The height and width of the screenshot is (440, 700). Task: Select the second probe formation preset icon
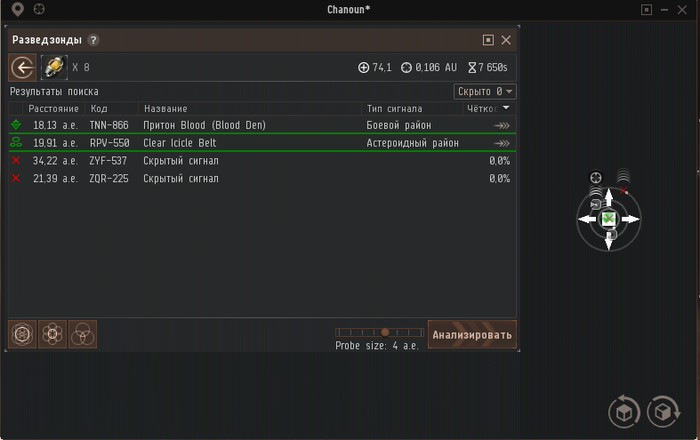[x=52, y=334]
